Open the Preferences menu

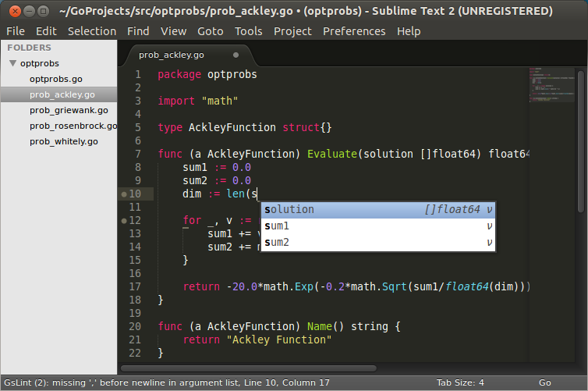[354, 31]
